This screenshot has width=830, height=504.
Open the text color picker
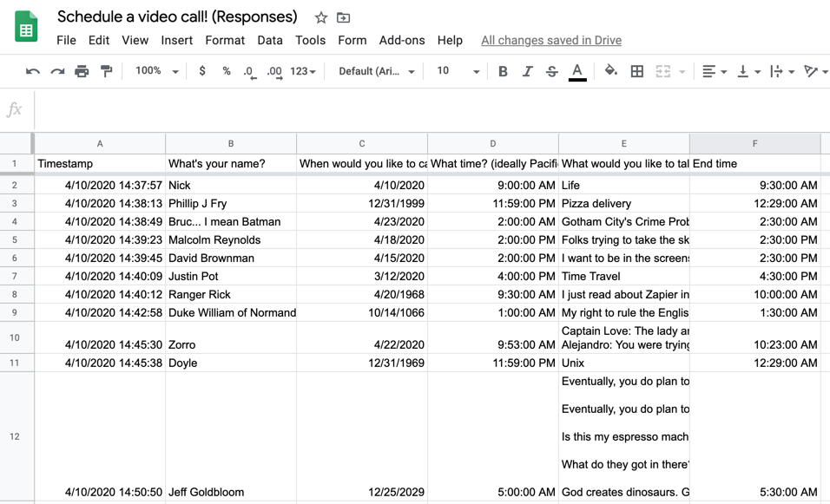[x=577, y=72]
